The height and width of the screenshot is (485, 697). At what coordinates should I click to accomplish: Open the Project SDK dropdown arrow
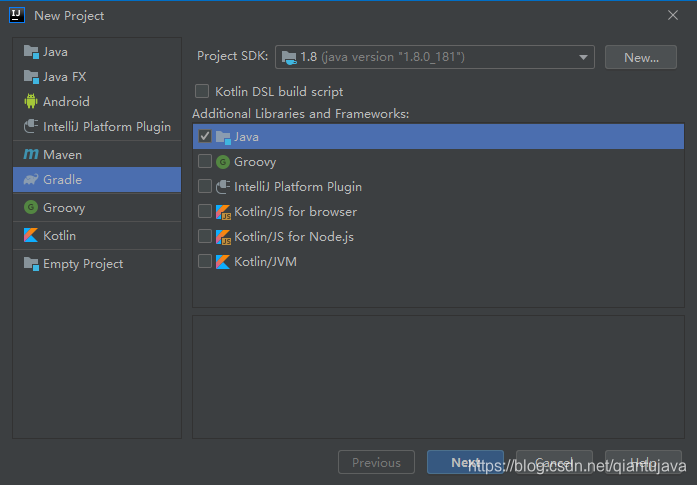(583, 57)
